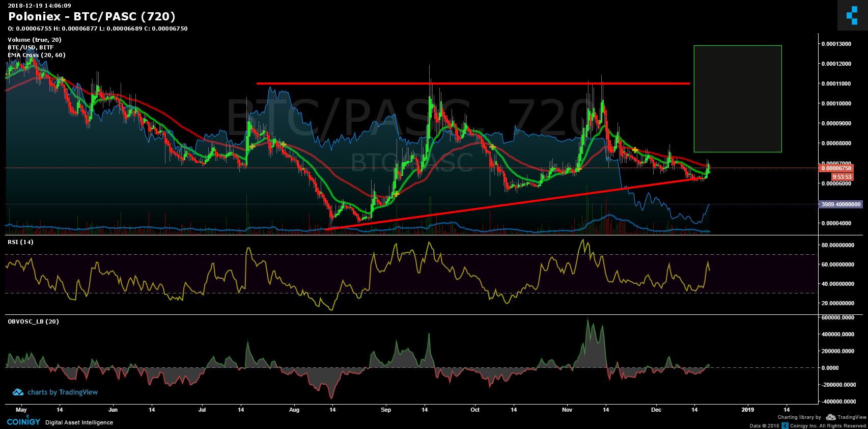This screenshot has width=868, height=429.
Task: Click the 'Jul' time axis label
Action: (x=202, y=410)
